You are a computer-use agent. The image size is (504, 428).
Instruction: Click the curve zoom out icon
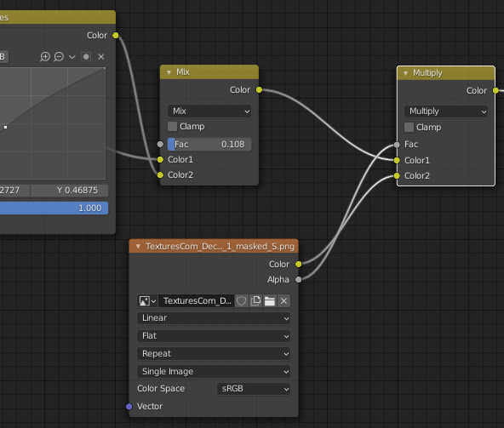[59, 57]
